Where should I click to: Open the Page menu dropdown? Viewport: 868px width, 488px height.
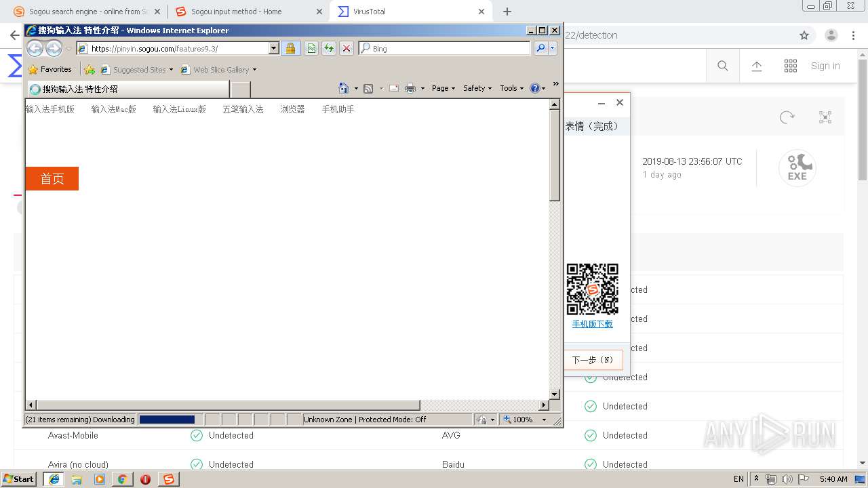(x=443, y=88)
